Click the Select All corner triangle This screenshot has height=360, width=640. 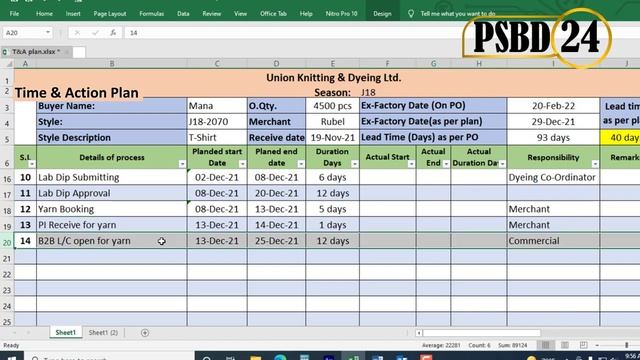tap(9, 64)
